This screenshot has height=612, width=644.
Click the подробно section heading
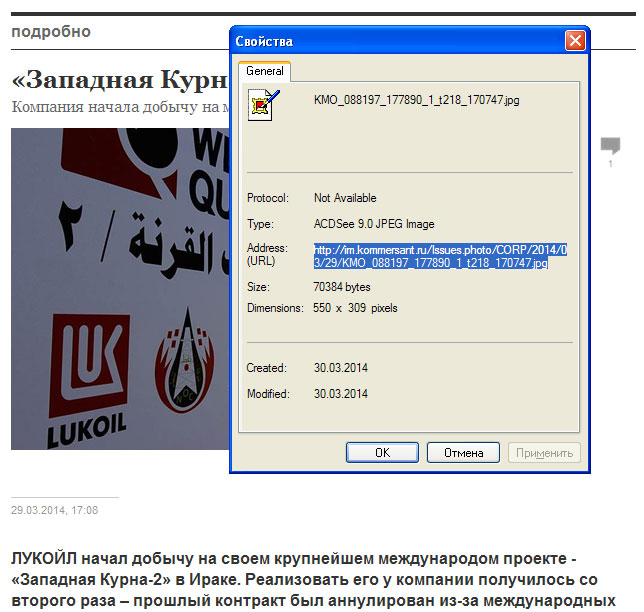coord(51,32)
